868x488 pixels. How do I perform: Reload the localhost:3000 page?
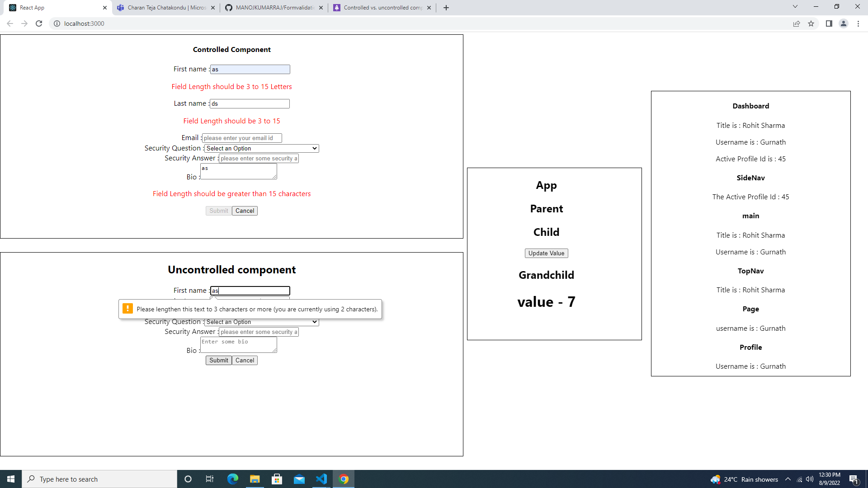pos(39,23)
